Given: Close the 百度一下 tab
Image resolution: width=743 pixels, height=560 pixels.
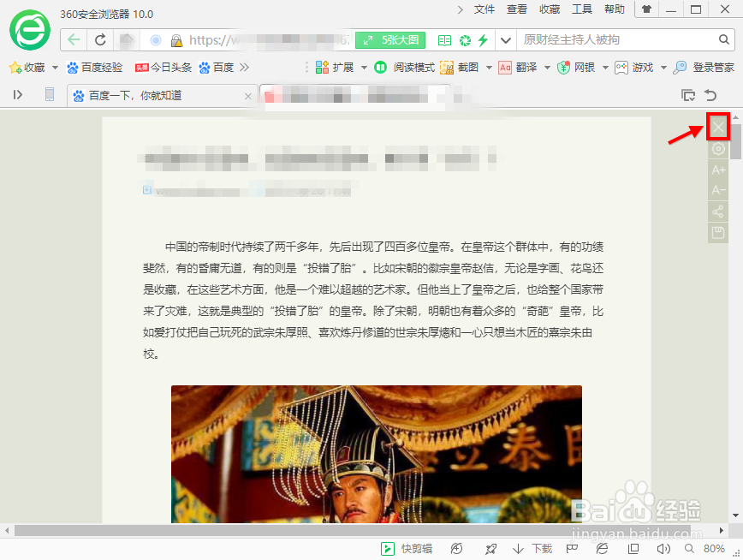Looking at the screenshot, I should tap(248, 96).
